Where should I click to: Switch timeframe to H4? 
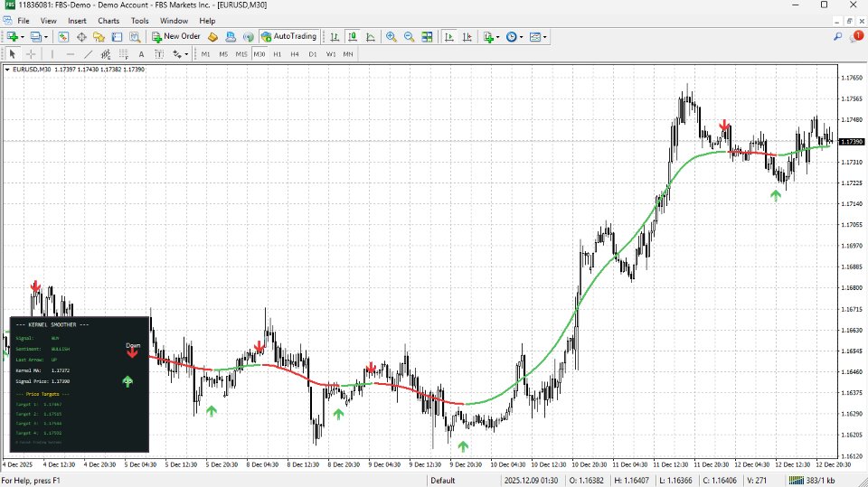(x=295, y=54)
